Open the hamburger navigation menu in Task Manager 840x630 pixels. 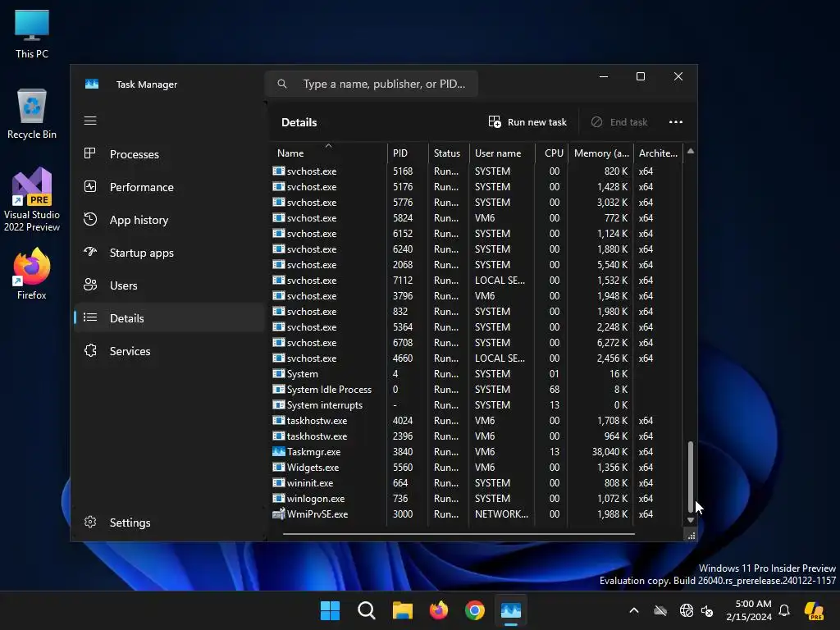point(90,121)
